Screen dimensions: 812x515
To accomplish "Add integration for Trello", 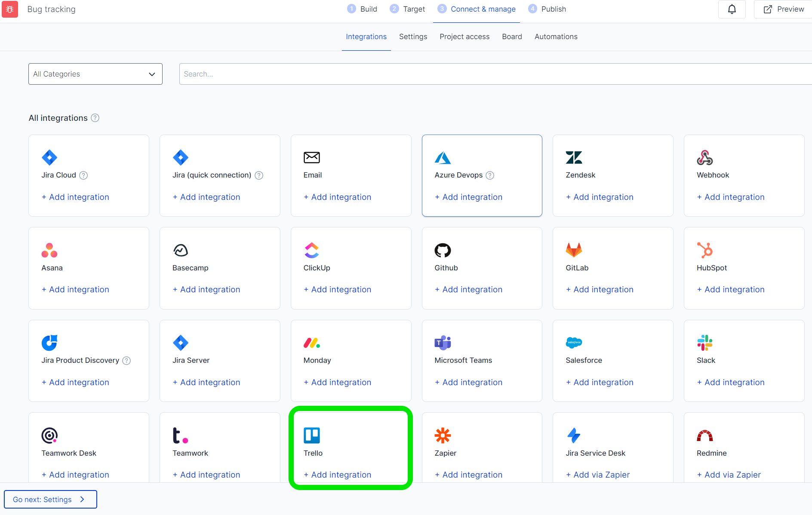I will (338, 475).
